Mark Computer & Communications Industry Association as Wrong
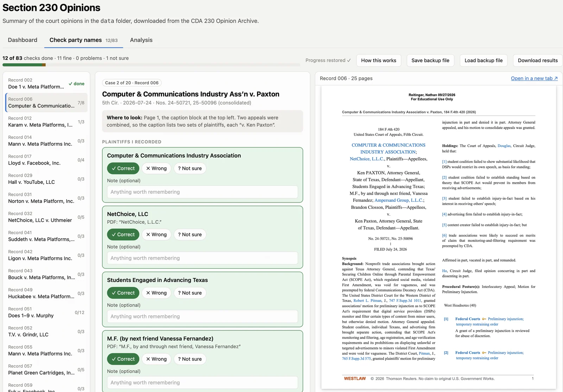 (156, 168)
